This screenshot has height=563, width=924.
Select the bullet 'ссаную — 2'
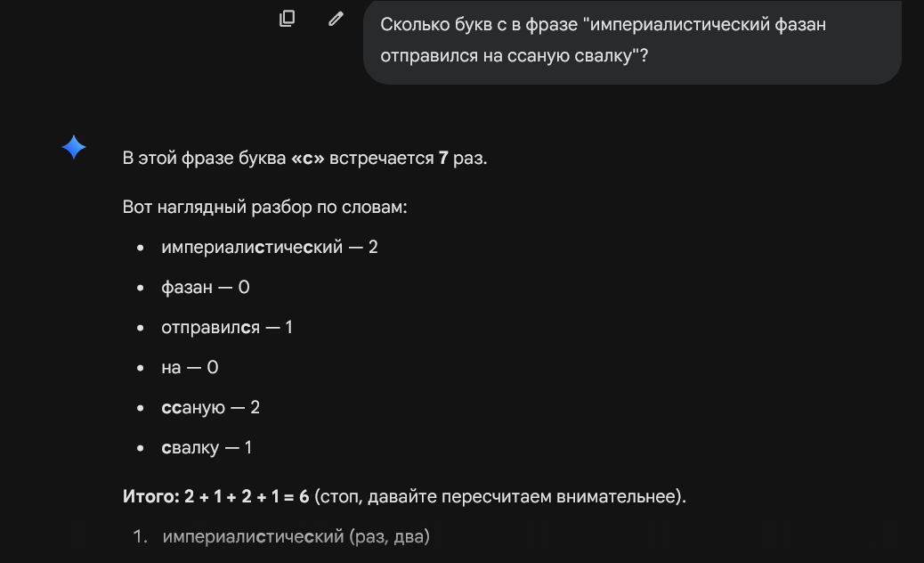pyautogui.click(x=210, y=407)
